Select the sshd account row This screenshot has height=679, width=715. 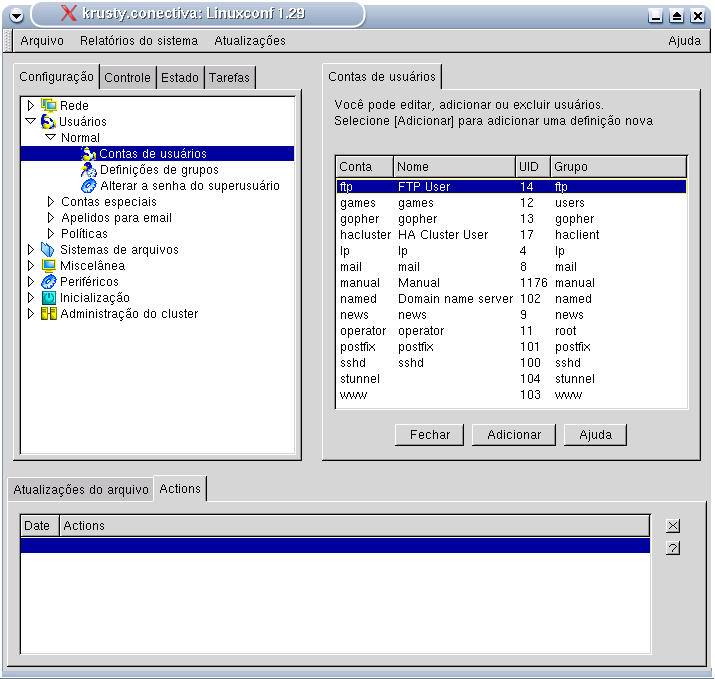511,363
